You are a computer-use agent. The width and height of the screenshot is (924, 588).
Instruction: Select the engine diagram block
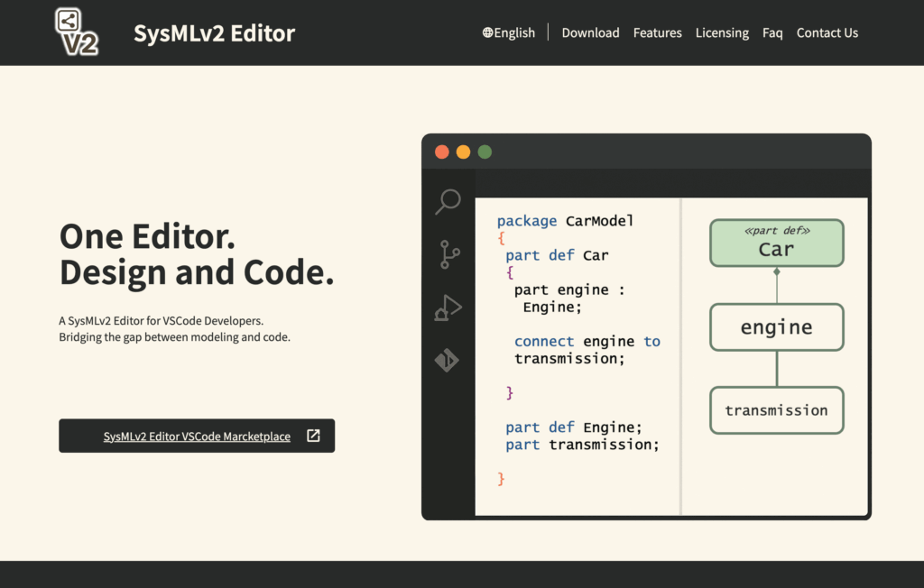(777, 327)
